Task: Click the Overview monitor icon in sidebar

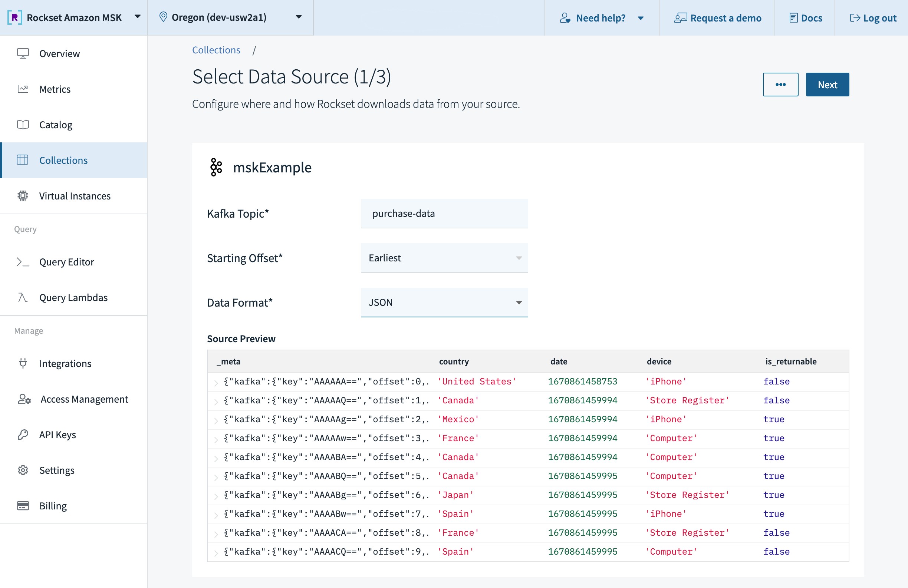Action: pos(23,53)
